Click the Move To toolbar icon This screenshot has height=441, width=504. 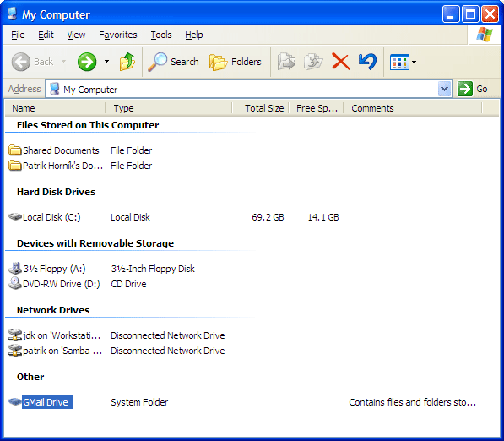286,62
